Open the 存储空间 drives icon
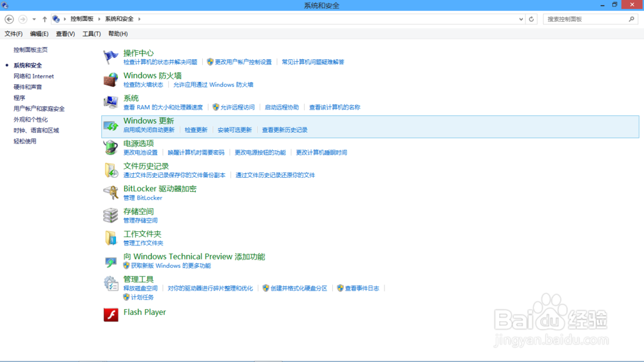This screenshot has height=362, width=644. point(111,215)
